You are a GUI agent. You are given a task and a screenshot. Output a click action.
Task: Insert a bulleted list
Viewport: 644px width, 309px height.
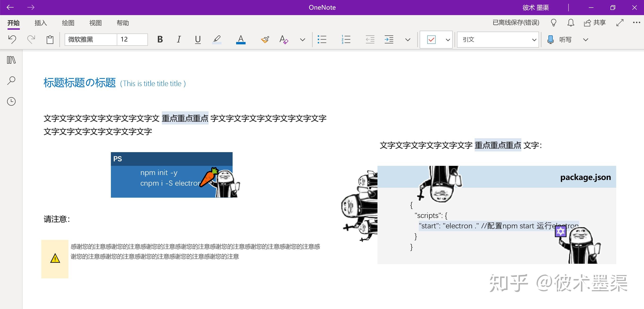click(x=322, y=39)
